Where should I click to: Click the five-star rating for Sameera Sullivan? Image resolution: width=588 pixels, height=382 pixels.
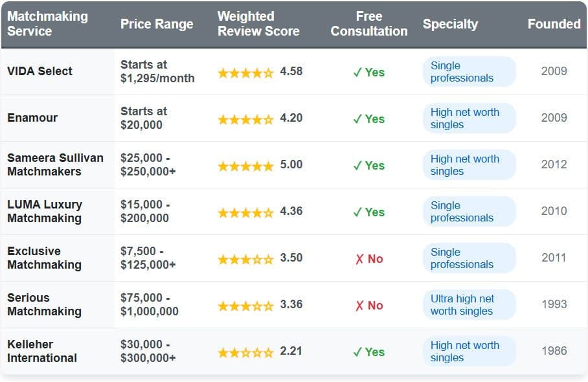point(245,166)
